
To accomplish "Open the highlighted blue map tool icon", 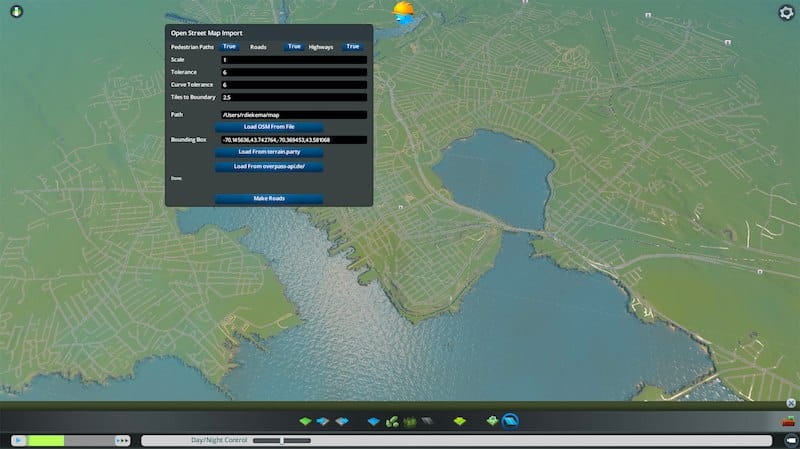I will (x=509, y=421).
